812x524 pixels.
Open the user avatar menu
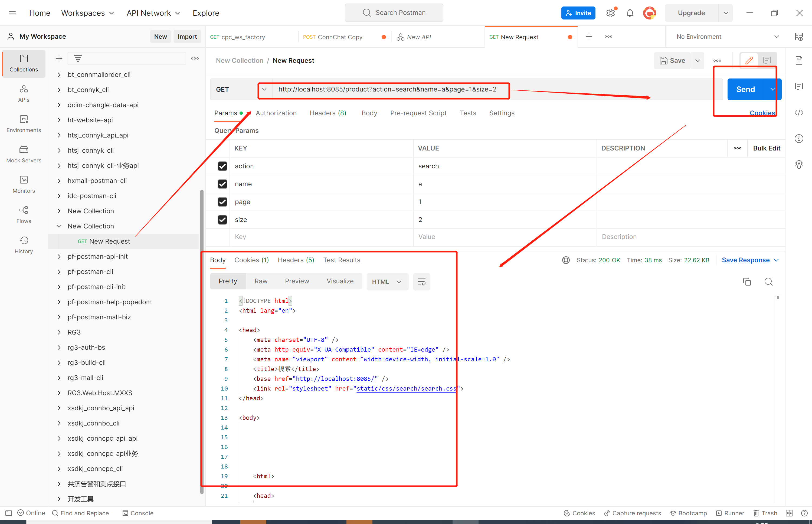649,13
